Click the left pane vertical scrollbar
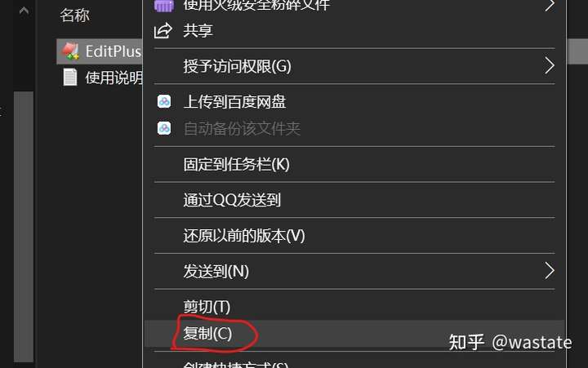The height and width of the screenshot is (368, 588). (24, 227)
